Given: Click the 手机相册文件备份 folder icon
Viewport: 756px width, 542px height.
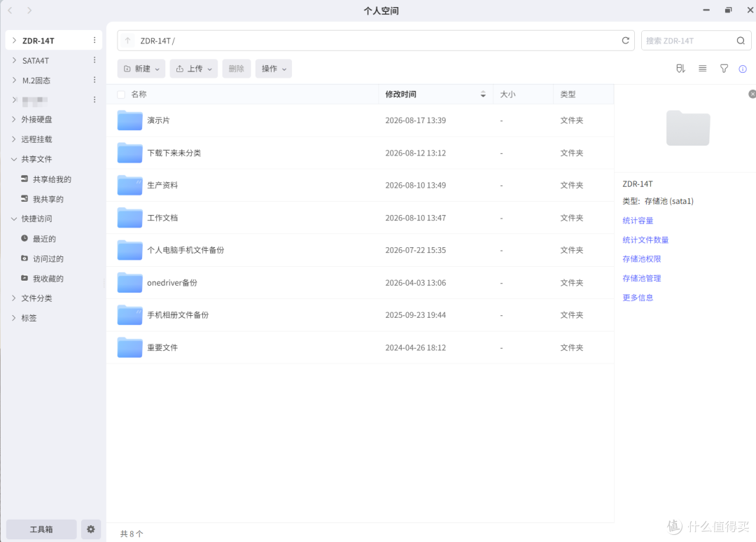Looking at the screenshot, I should point(129,315).
